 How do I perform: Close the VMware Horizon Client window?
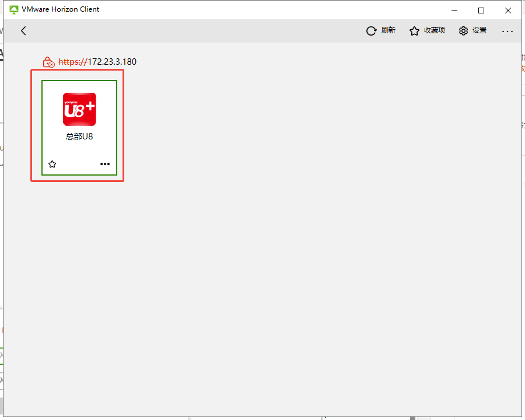click(x=508, y=10)
